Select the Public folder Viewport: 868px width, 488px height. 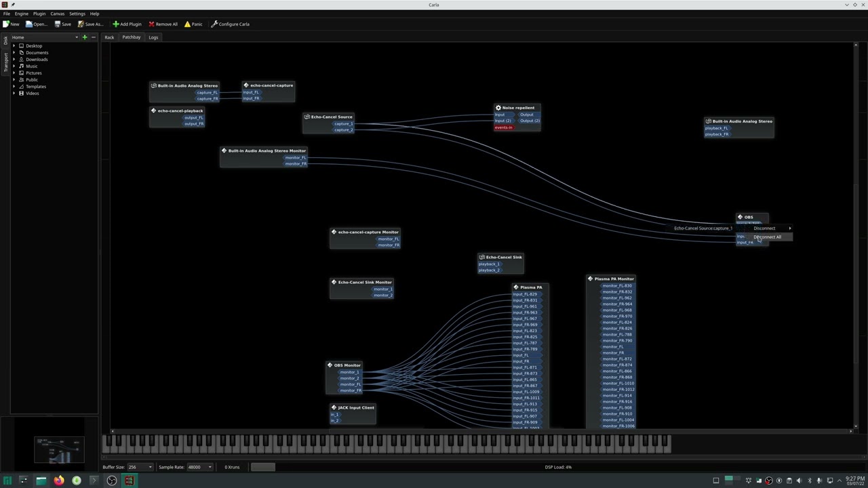[x=32, y=80]
